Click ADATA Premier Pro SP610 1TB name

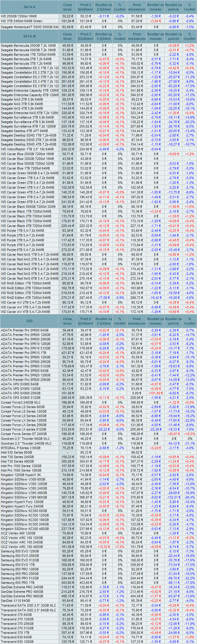click(x=24, y=353)
